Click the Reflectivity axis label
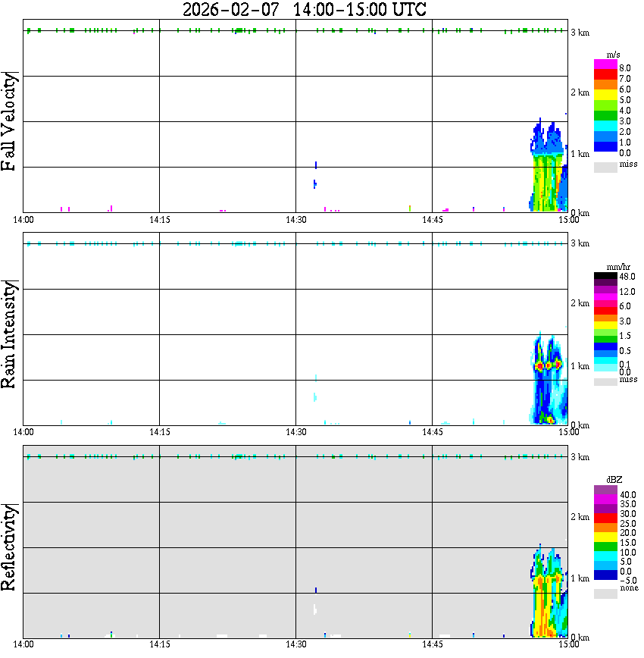Viewport: 644px width, 658px height. (9, 547)
